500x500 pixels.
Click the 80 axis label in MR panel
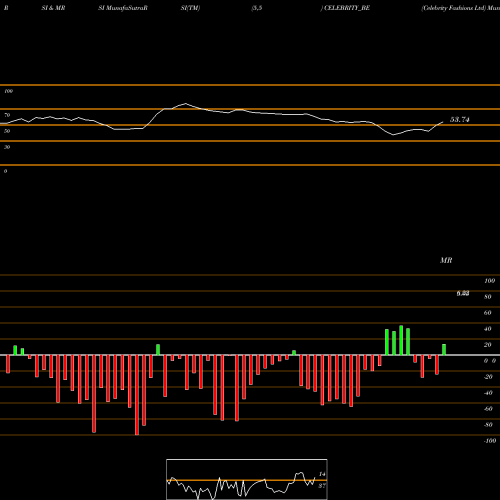488,297
